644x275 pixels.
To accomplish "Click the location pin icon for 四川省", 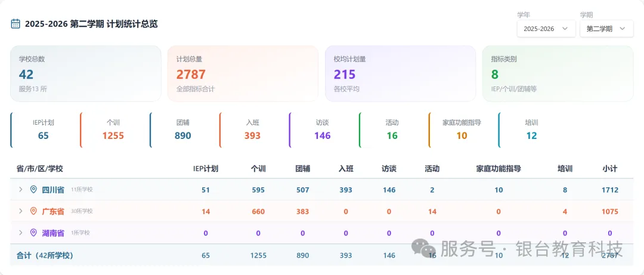I will (x=33, y=190).
